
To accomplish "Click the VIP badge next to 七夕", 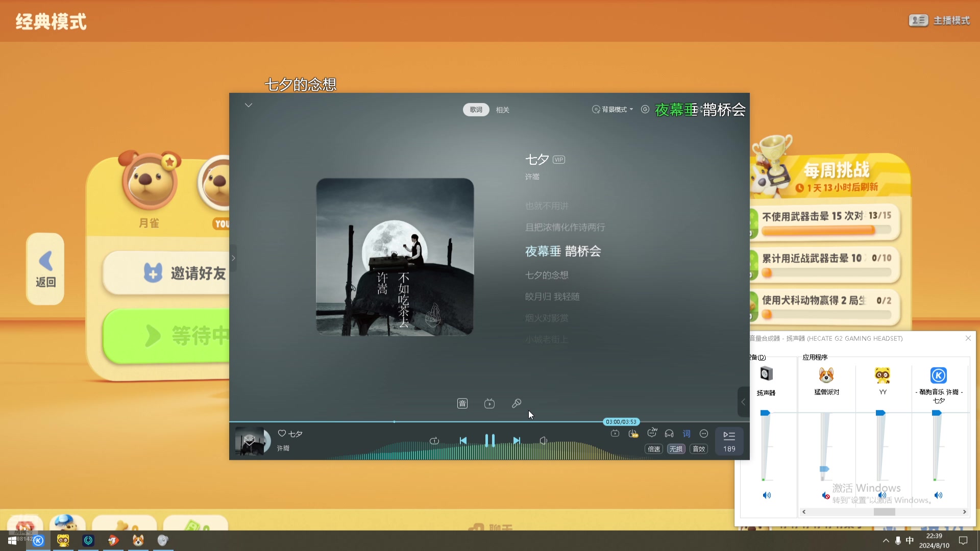I will [559, 160].
